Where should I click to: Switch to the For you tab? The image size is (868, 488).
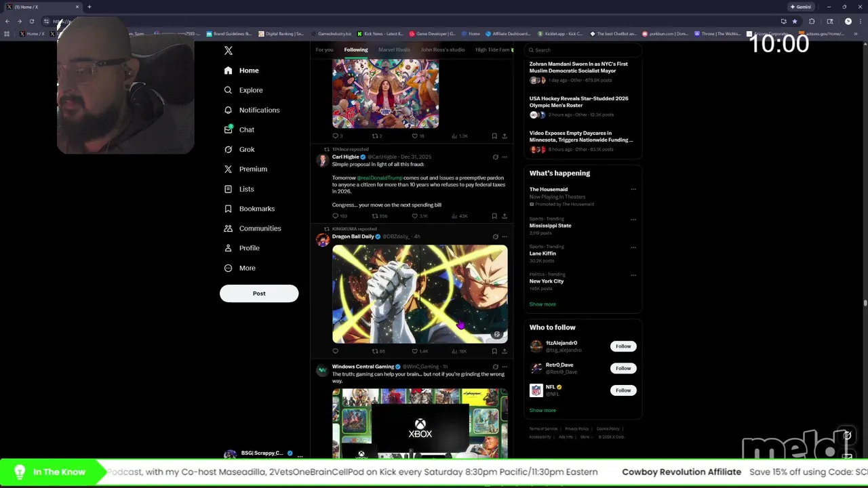pos(324,49)
